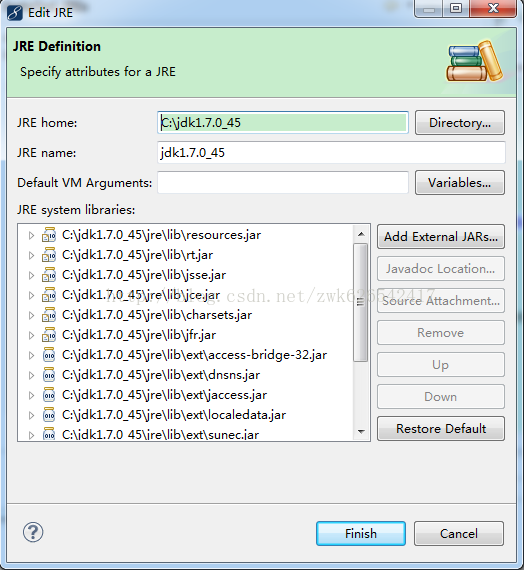Cancel the Edit JRE dialog
524x570 pixels.
(459, 534)
